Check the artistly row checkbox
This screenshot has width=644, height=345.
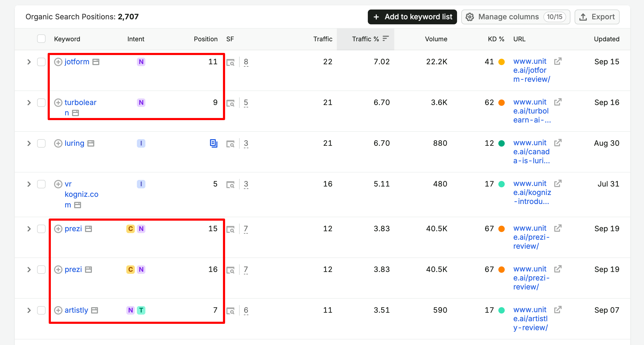pyautogui.click(x=41, y=310)
